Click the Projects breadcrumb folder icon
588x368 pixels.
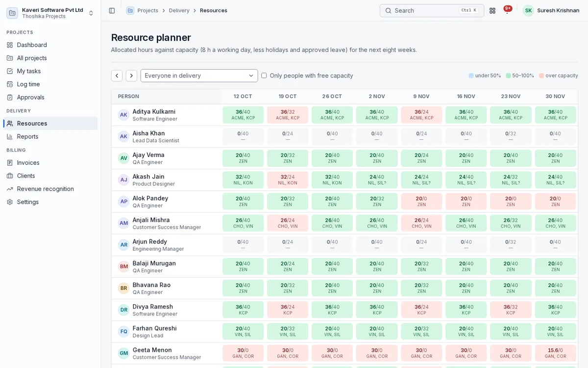pyautogui.click(x=130, y=10)
